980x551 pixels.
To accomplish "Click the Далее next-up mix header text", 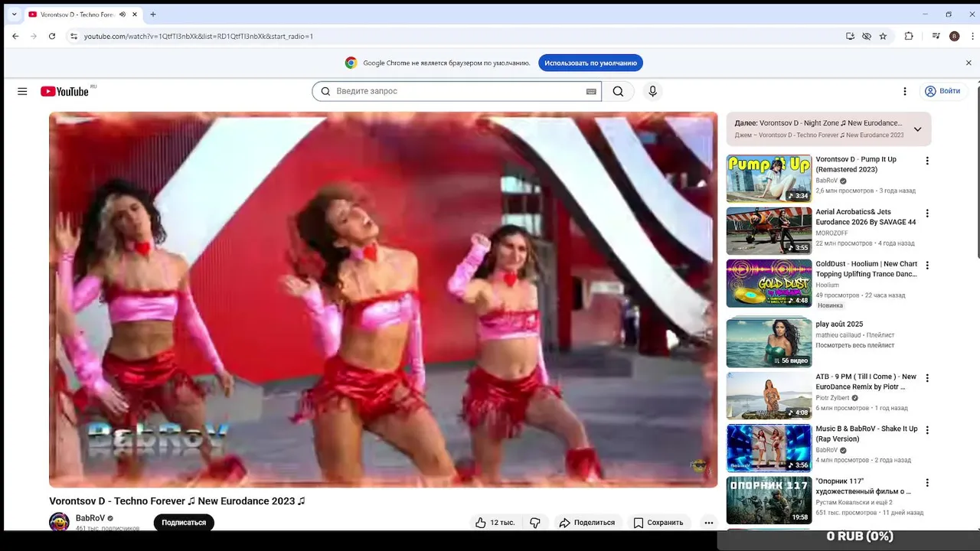I will tap(818, 122).
